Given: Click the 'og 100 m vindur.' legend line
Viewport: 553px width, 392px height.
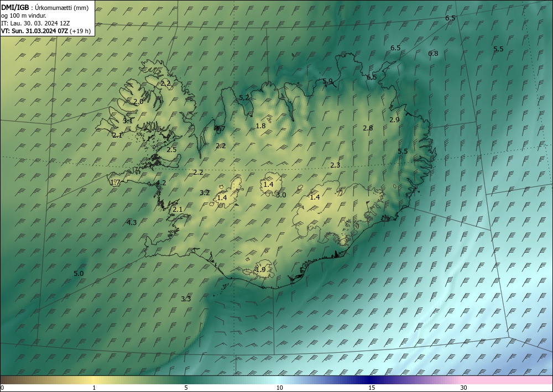Looking at the screenshot, I should coord(24,15).
